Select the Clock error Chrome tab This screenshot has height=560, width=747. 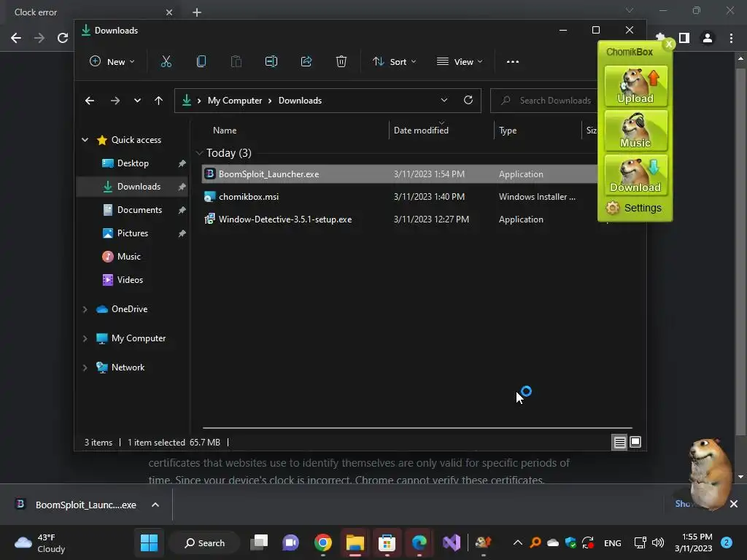coord(91,12)
